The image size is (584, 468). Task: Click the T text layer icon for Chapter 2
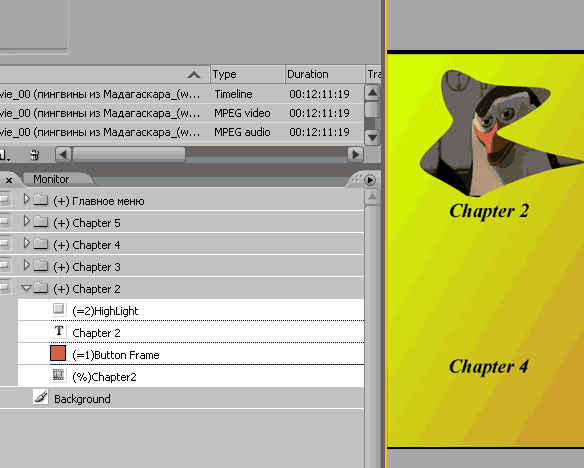pos(58,331)
